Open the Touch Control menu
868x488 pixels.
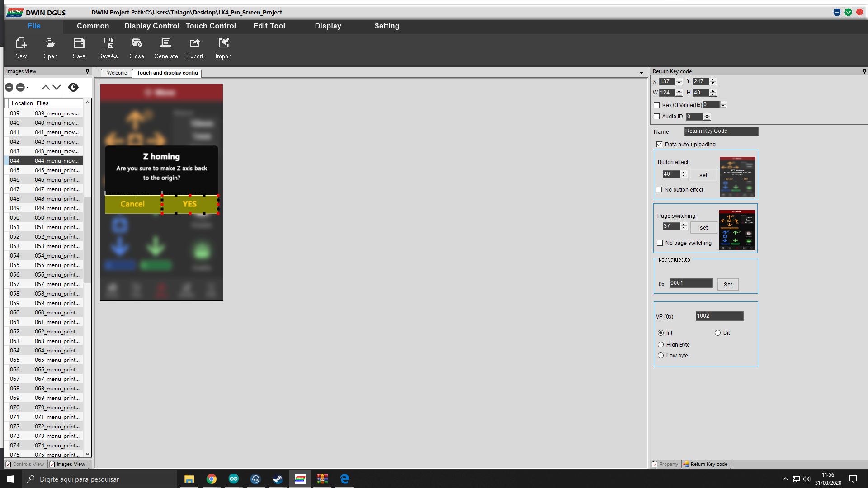tap(211, 26)
